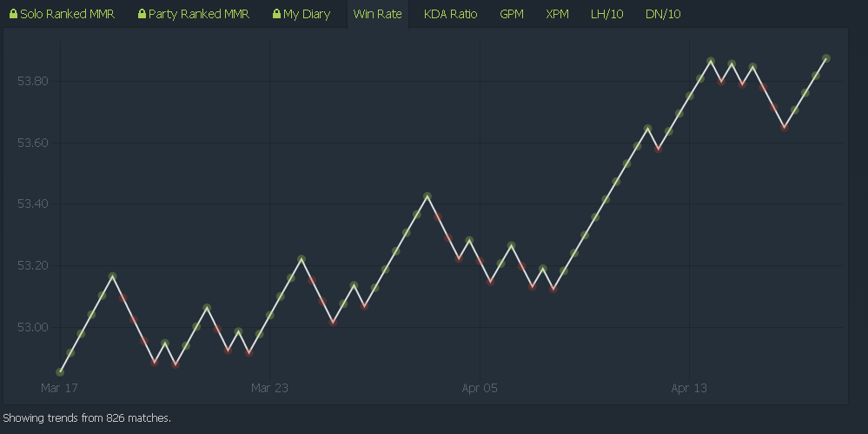This screenshot has width=868, height=434.
Task: Click the Apr 05 date label
Action: click(480, 388)
